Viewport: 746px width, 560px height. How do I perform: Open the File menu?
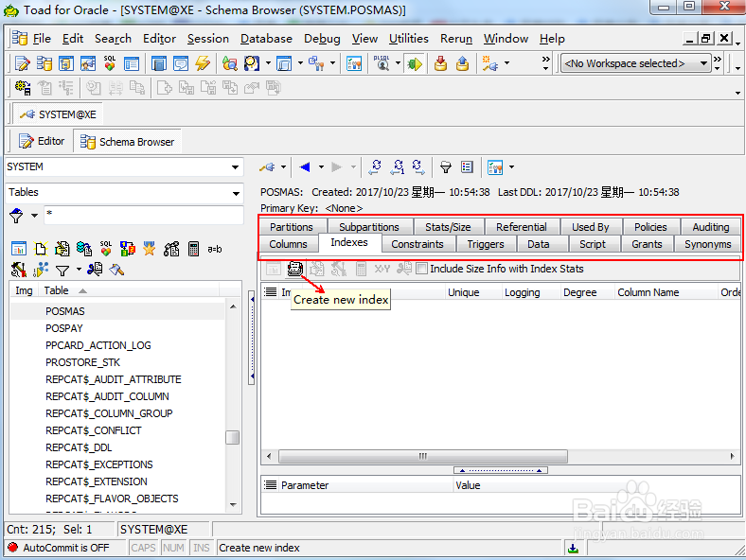coord(42,39)
